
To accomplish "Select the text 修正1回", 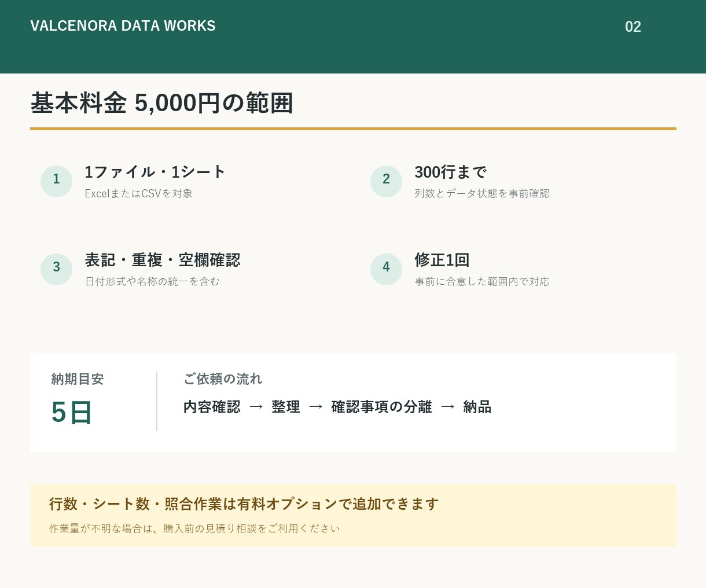I will 442,260.
